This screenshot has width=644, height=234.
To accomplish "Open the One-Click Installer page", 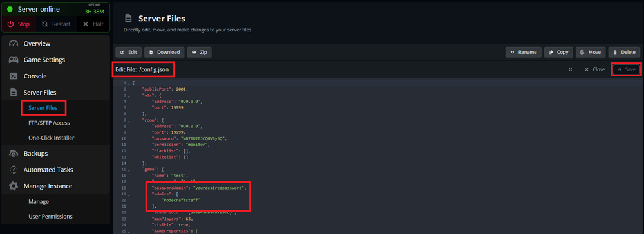I will [51, 138].
